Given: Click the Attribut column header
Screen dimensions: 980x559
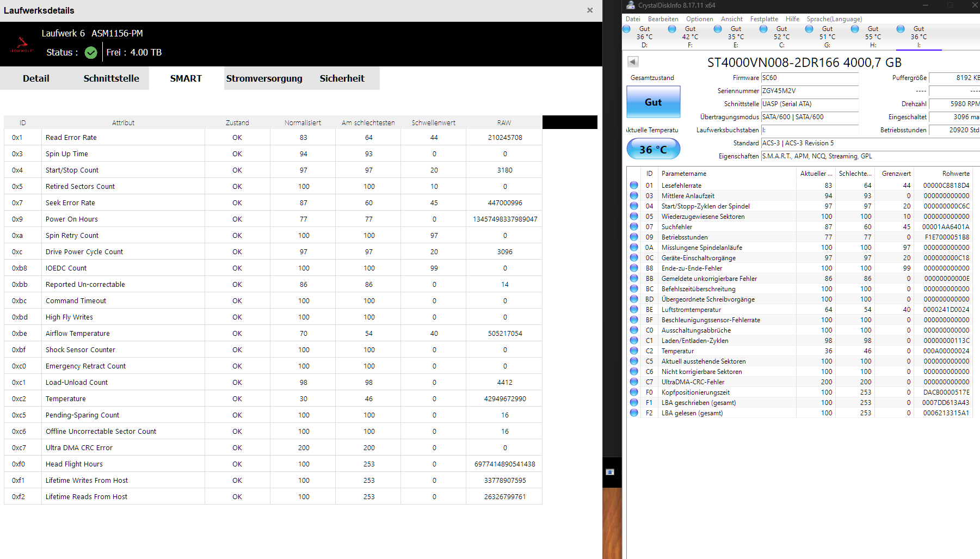Looking at the screenshot, I should [123, 122].
